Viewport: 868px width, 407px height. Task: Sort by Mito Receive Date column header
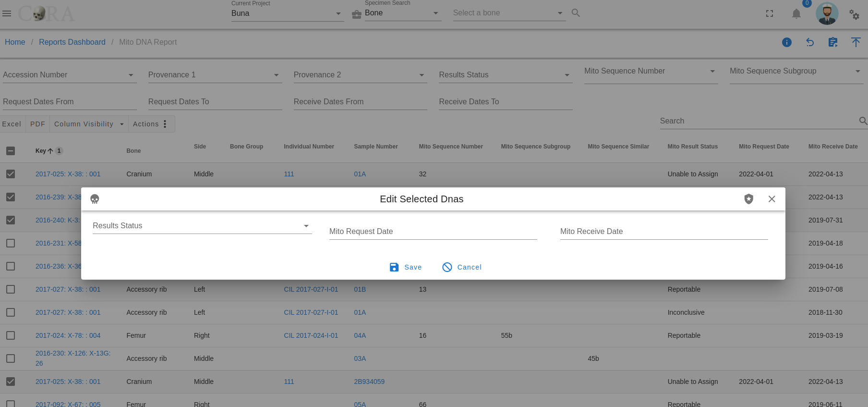(x=833, y=147)
